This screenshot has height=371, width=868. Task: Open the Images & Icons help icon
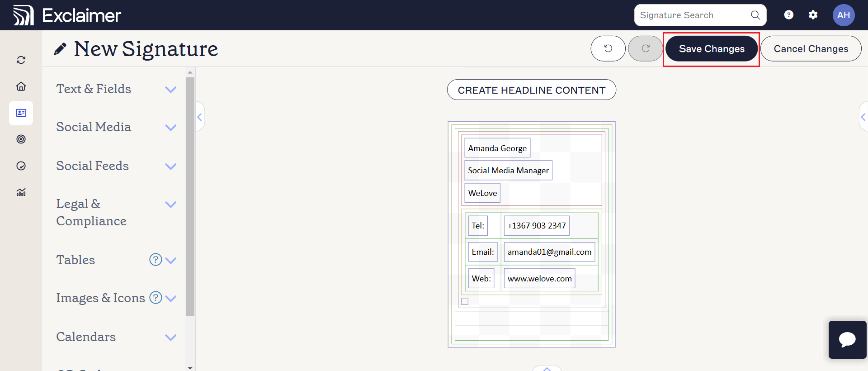[156, 297]
